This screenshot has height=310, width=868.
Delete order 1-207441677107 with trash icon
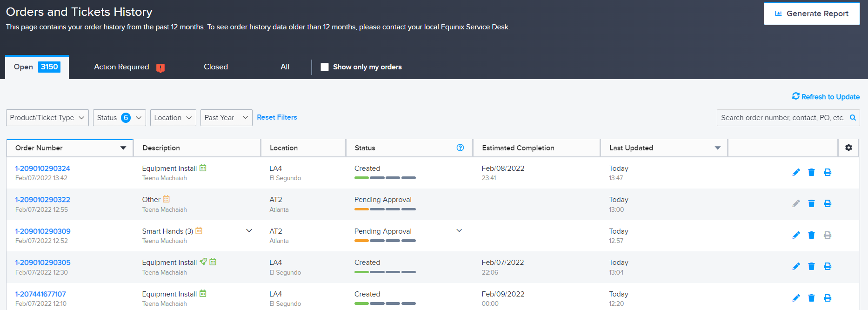click(811, 298)
